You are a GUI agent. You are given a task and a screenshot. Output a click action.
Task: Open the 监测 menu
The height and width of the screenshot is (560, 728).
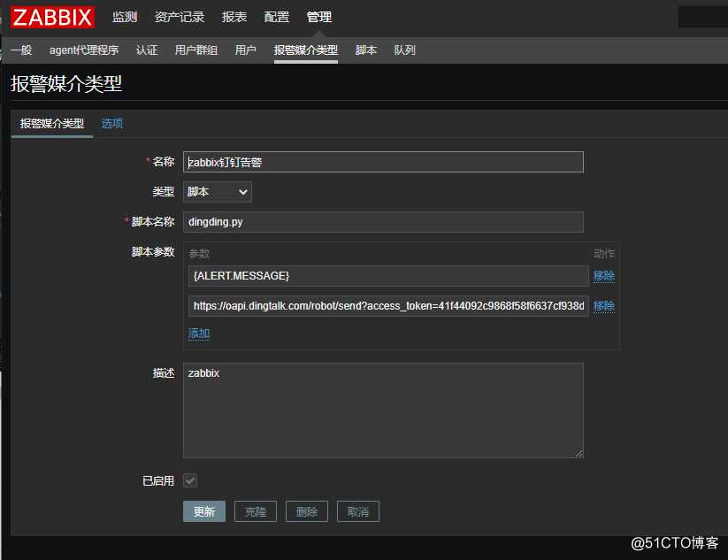125,17
